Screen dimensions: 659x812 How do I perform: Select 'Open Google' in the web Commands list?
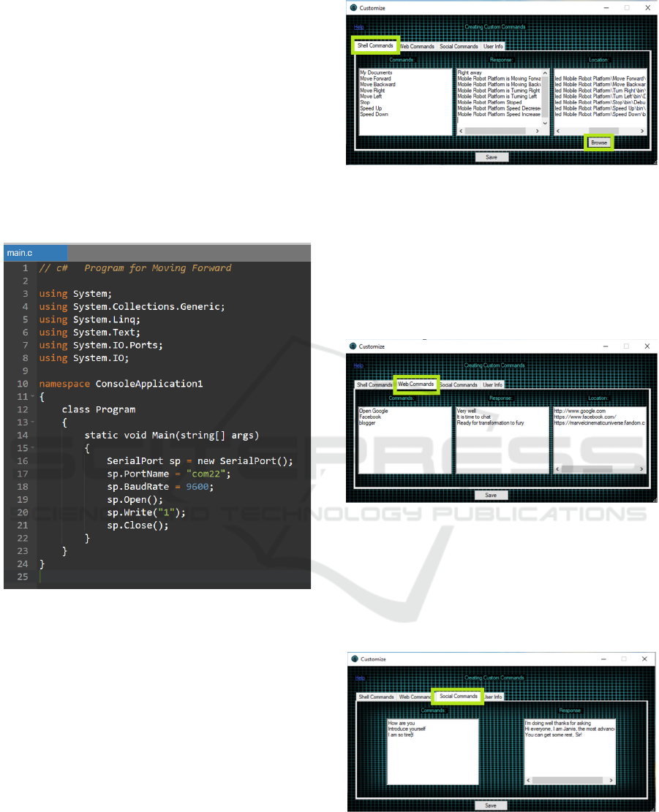click(374, 411)
